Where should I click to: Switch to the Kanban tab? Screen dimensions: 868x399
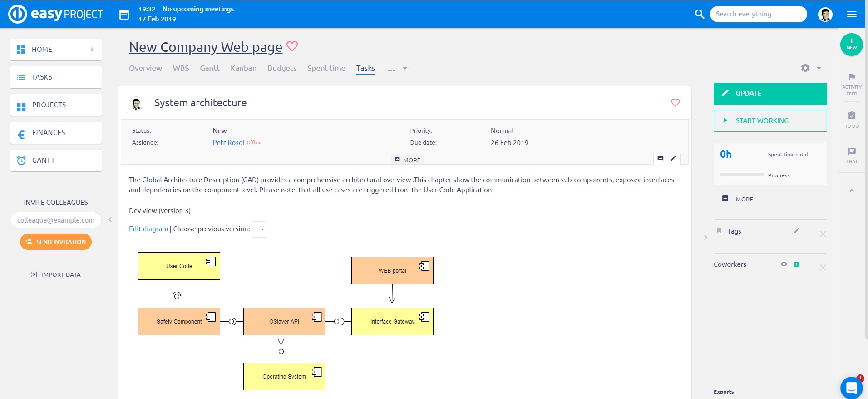tap(243, 68)
